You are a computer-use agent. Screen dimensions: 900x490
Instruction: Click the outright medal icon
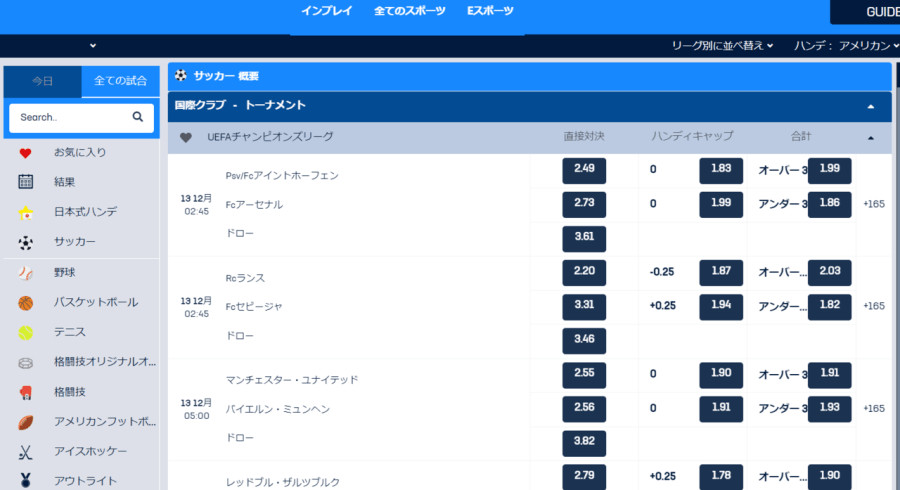tap(25, 481)
